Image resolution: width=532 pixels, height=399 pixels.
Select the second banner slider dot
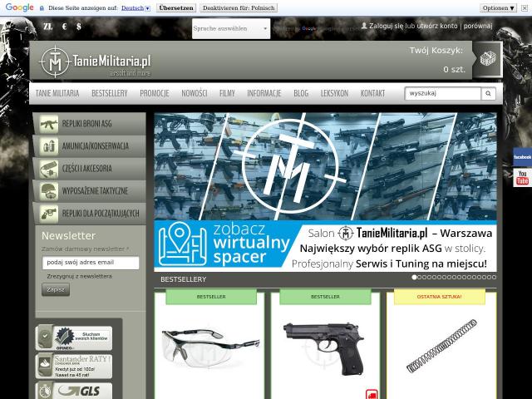pos(419,277)
